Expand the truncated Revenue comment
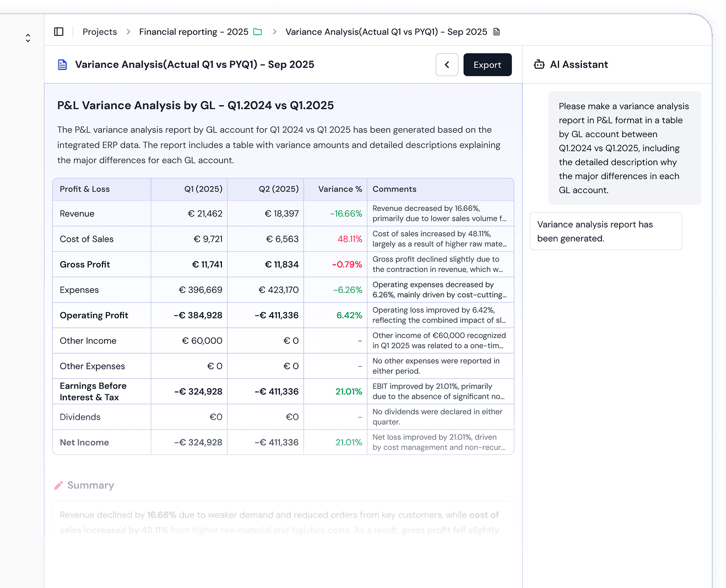The height and width of the screenshot is (588, 726). pos(439,214)
